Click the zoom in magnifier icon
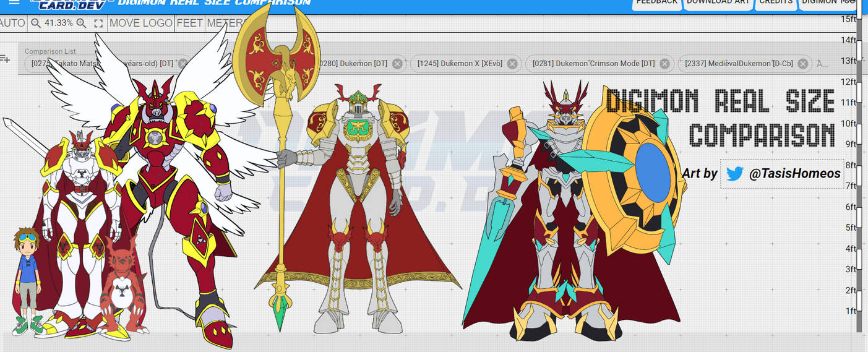 (x=81, y=23)
